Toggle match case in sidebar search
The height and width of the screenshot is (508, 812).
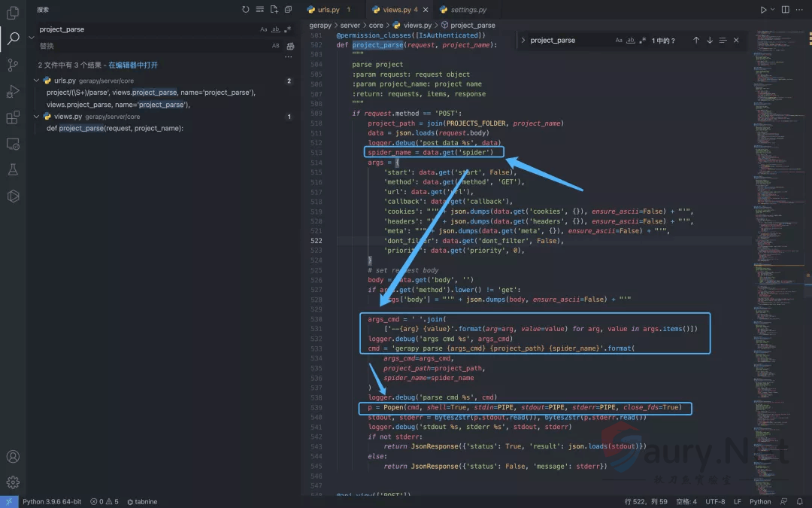point(264,29)
